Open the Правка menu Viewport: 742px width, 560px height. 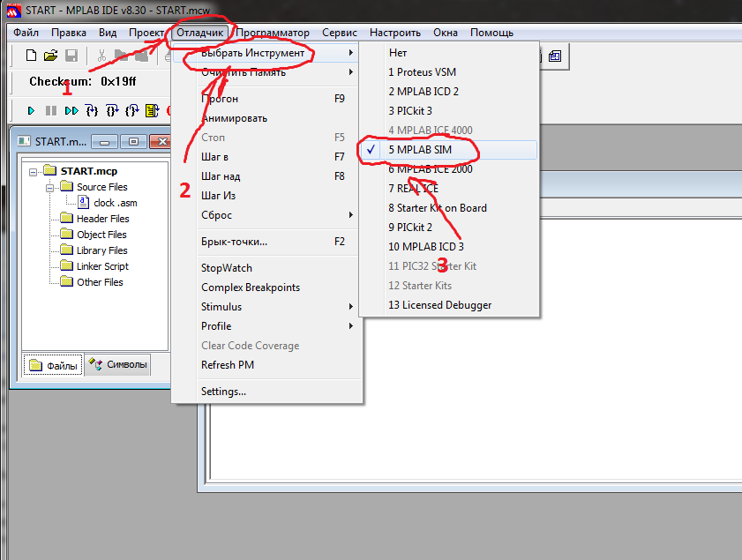[x=69, y=33]
